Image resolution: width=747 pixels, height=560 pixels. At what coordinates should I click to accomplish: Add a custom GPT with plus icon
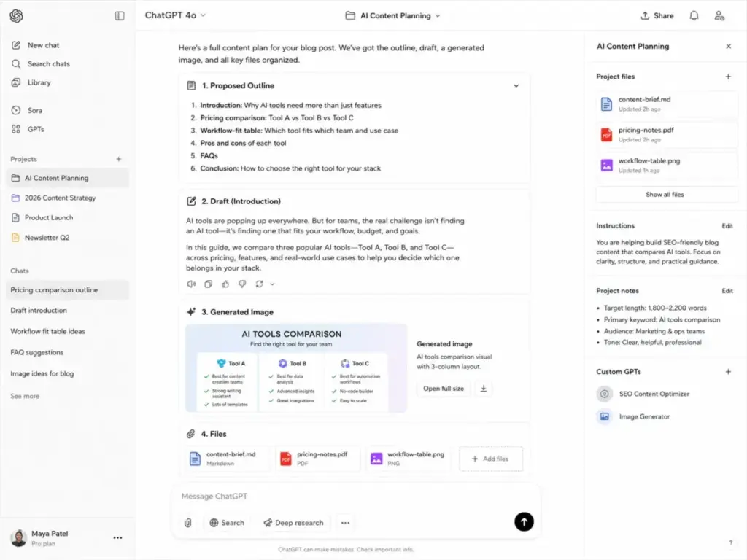[x=728, y=372]
